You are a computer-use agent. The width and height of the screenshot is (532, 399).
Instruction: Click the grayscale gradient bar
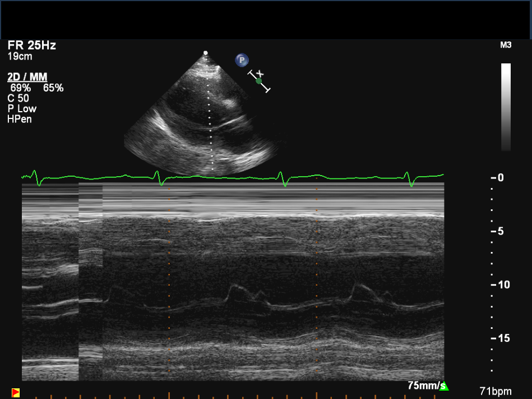[506, 107]
